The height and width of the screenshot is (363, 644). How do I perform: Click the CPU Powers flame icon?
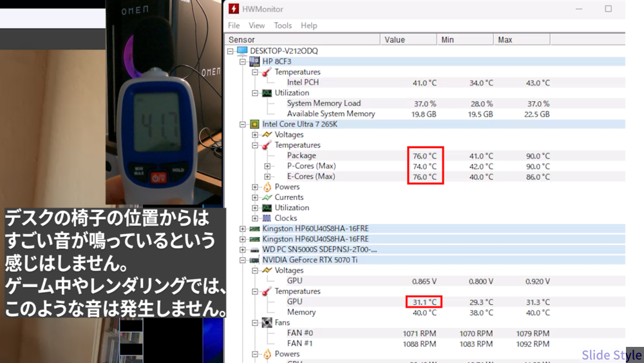coord(267,187)
